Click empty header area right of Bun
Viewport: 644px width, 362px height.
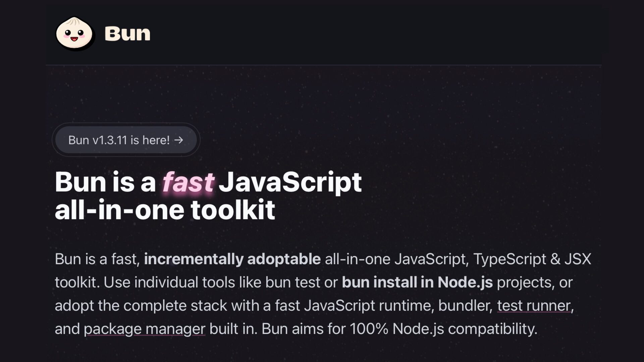(x=369, y=34)
